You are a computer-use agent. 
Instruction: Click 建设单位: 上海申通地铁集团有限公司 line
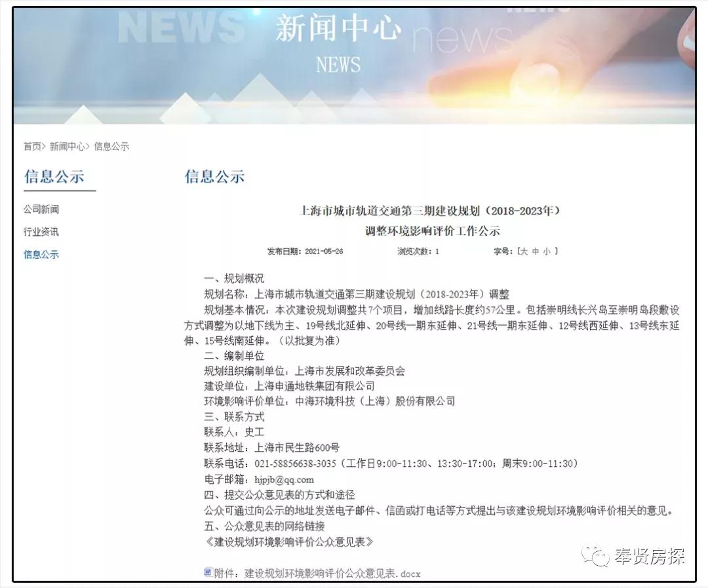point(290,387)
